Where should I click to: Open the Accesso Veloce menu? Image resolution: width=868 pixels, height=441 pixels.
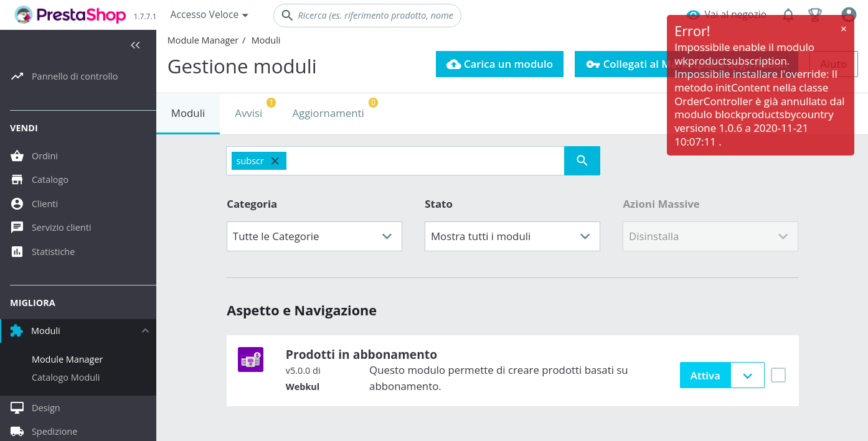(x=209, y=15)
